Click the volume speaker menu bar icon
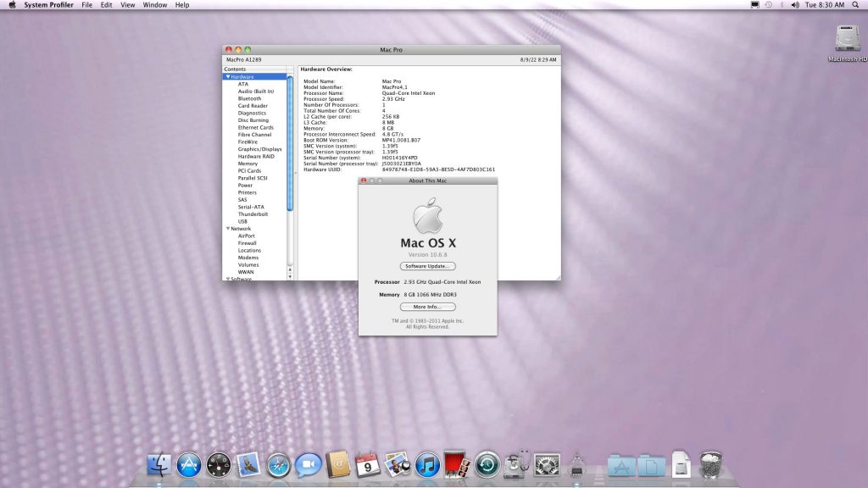The width and height of the screenshot is (868, 488). 795,5
